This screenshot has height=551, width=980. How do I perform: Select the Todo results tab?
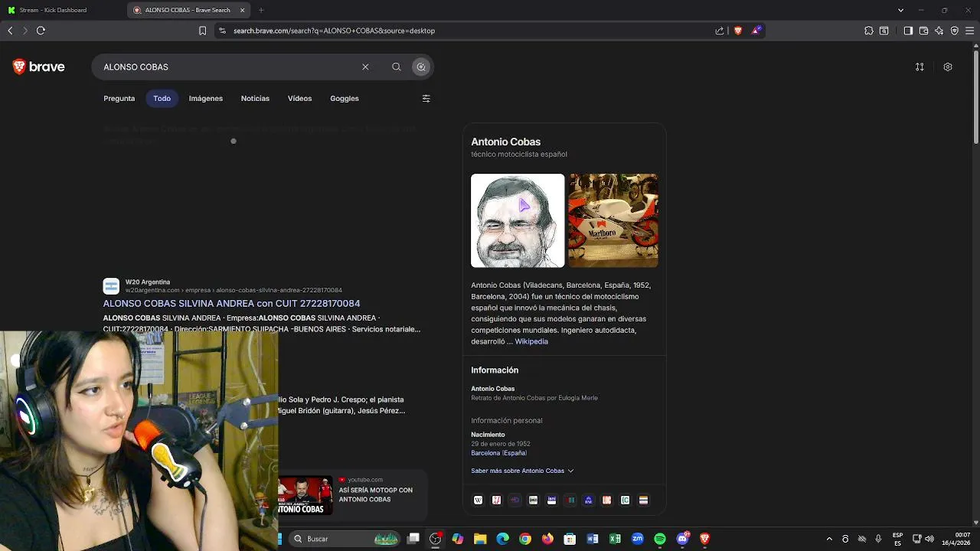click(162, 99)
